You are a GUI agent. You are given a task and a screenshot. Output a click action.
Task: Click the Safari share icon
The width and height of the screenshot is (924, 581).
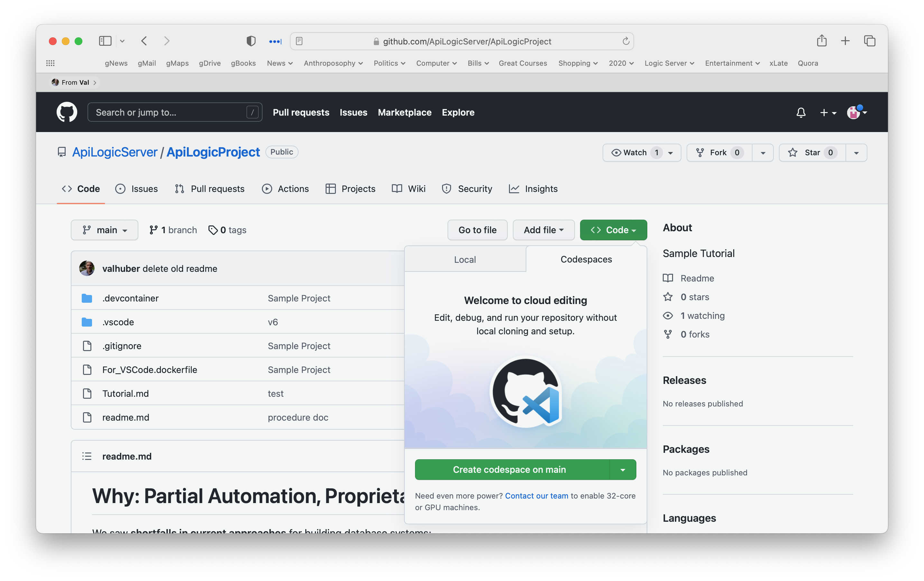click(822, 41)
